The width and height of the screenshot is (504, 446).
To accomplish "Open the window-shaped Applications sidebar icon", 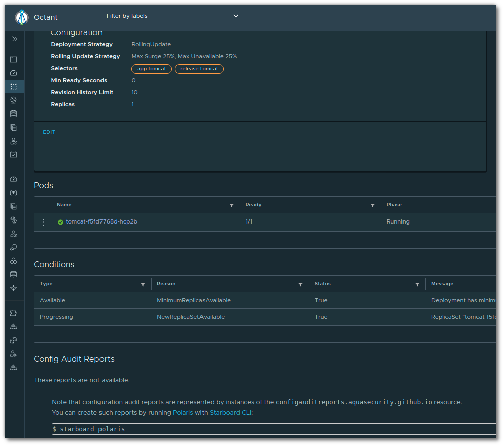I will click(13, 59).
